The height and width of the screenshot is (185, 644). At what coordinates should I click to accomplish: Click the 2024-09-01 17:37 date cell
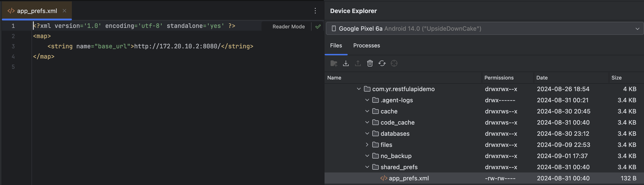coord(562,156)
